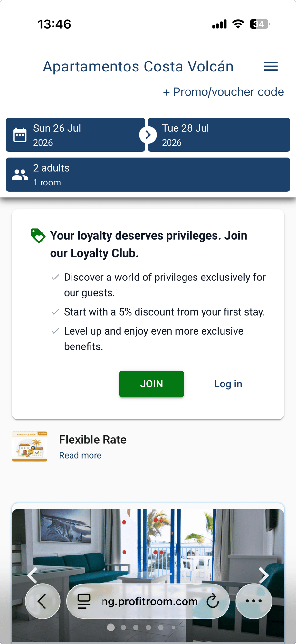Tap the page settings icon in address bar

click(84, 601)
